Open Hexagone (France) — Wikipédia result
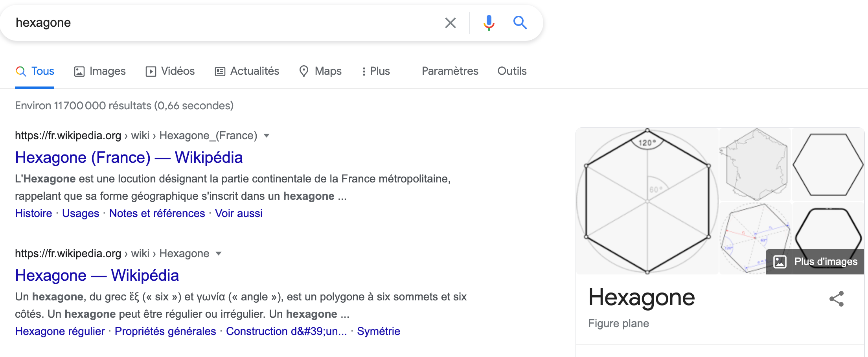Viewport: 868px width, 357px height. coord(129,157)
